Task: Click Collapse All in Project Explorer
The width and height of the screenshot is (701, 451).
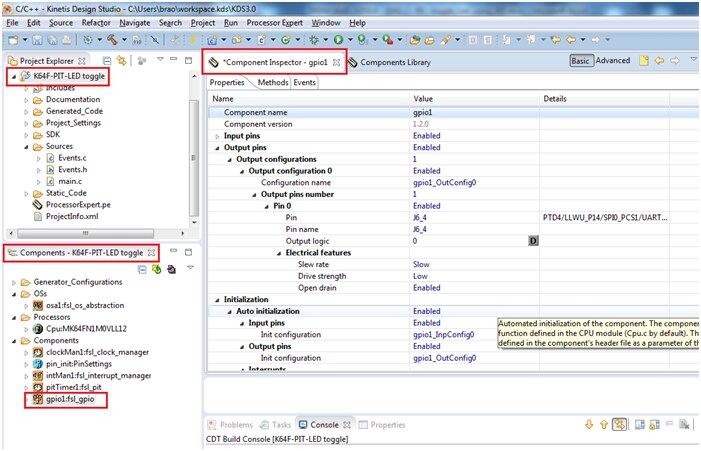Action: click(x=107, y=60)
